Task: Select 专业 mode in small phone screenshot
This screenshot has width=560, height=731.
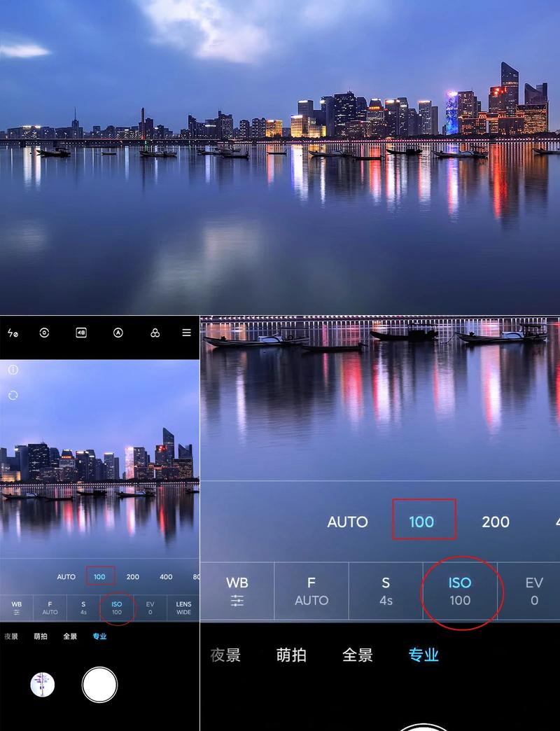Action: (x=99, y=636)
